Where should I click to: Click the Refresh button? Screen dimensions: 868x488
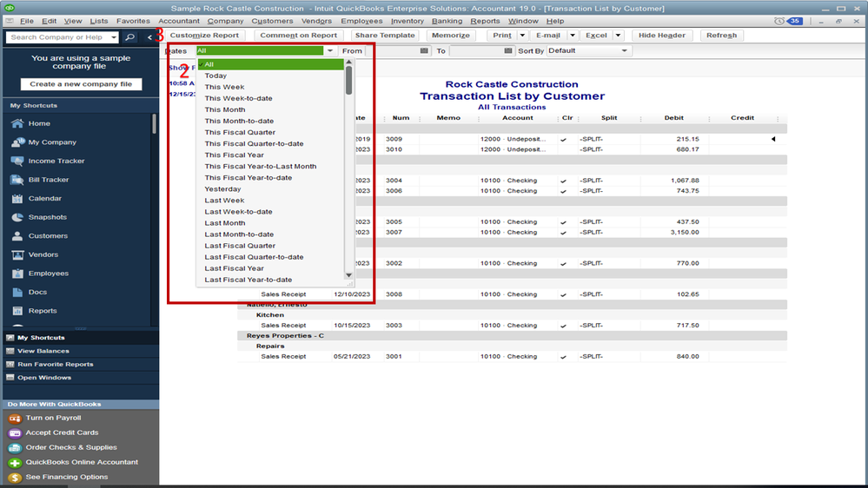click(721, 36)
